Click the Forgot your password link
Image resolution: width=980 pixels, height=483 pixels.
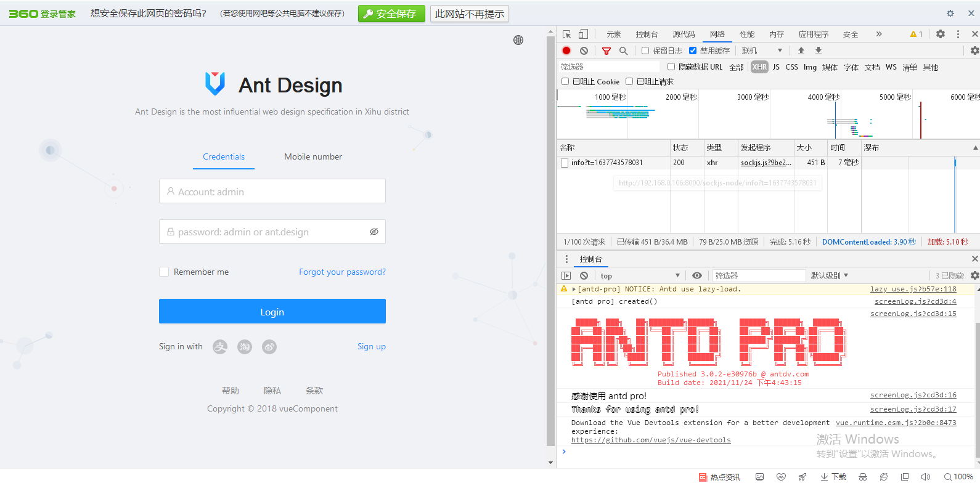click(342, 272)
